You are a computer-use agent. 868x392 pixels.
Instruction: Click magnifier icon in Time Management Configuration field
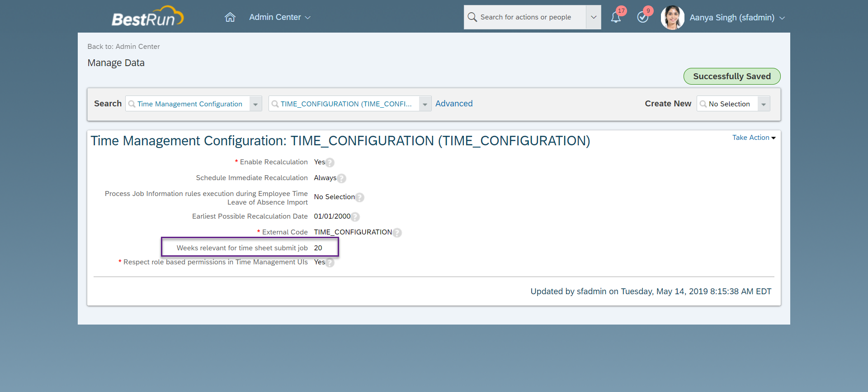pyautogui.click(x=132, y=104)
